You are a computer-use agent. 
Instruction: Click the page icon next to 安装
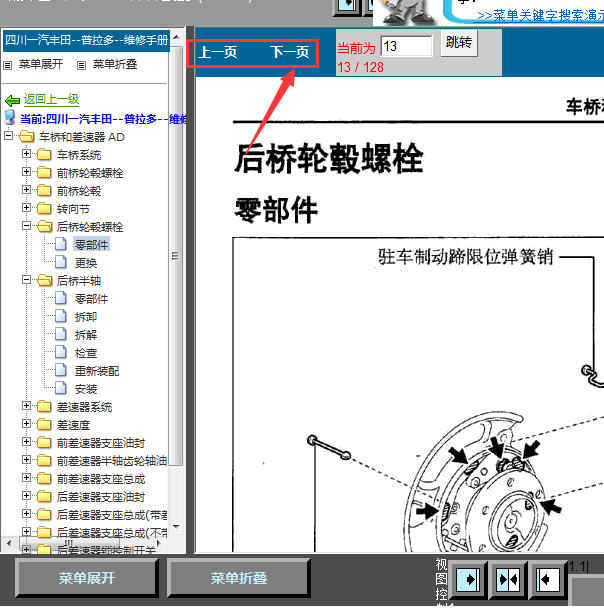pos(60,388)
